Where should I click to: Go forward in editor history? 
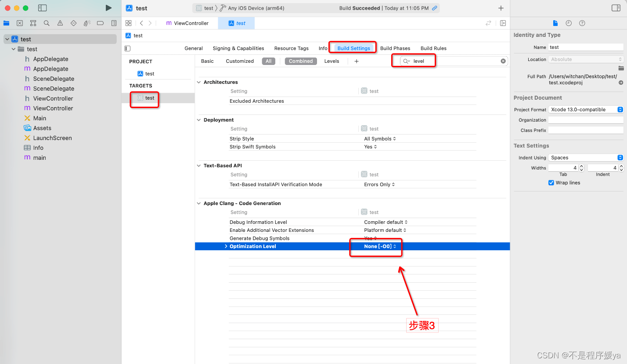pos(150,23)
